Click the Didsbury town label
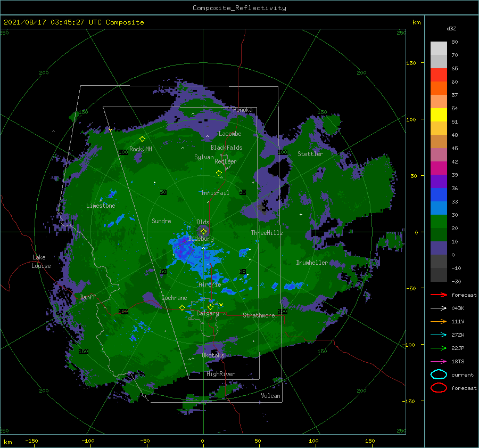The image size is (479, 448). pyautogui.click(x=201, y=239)
